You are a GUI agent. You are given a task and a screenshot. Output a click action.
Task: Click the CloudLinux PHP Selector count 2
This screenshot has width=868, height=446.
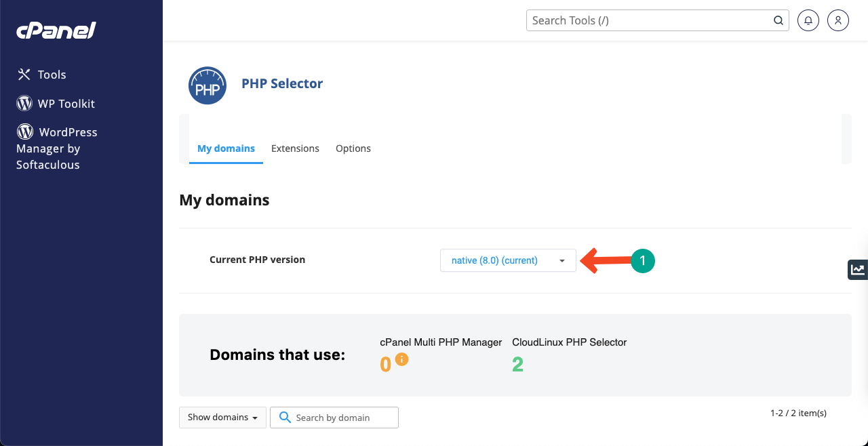coord(517,365)
